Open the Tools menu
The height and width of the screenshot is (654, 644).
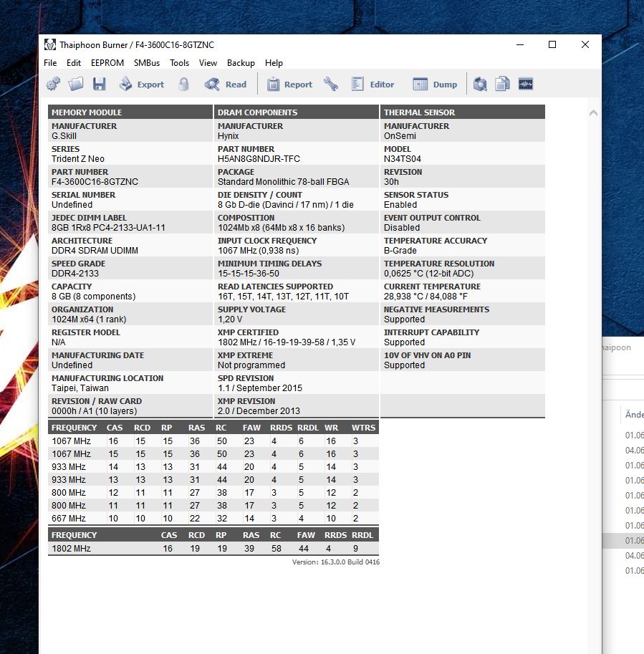(x=179, y=63)
